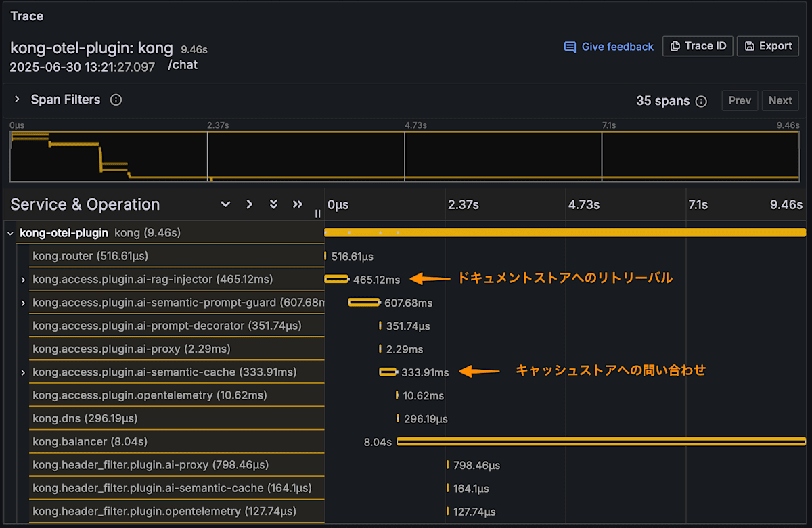Click the 465.12ms ai-rag-injector span bar
Image resolution: width=812 pixels, height=528 pixels.
(336, 279)
